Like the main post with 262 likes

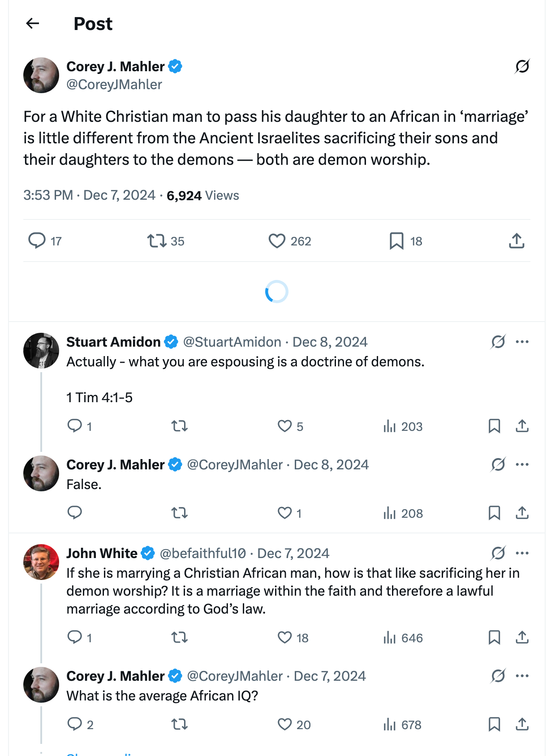(x=277, y=241)
